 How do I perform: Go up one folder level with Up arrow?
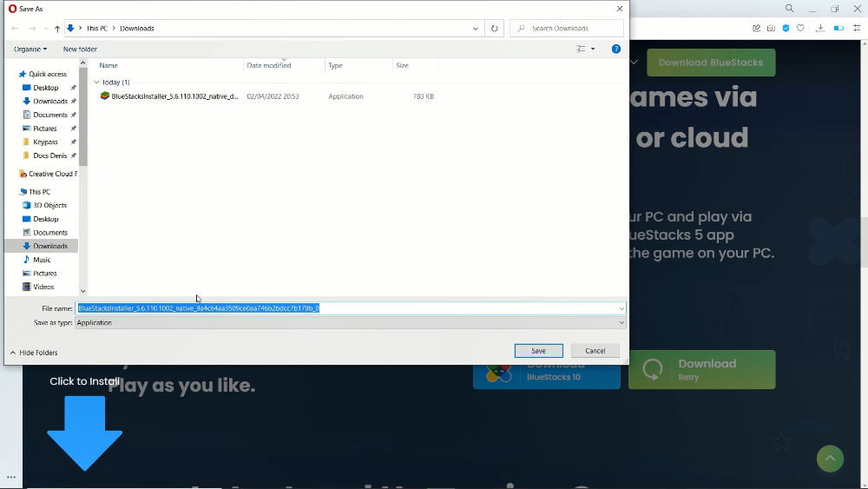(57, 29)
